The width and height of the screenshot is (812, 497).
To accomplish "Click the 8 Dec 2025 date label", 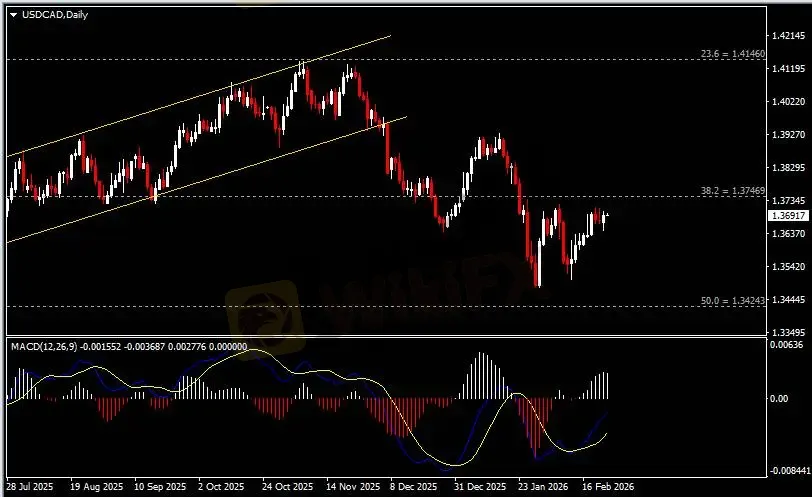I will coord(413,487).
